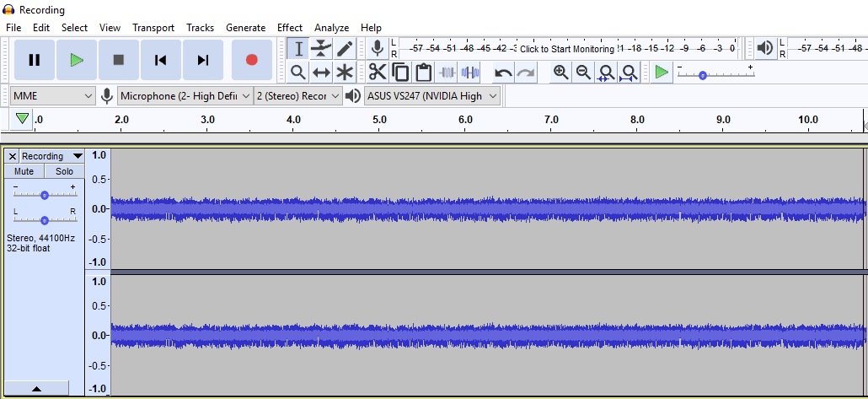Undo the last action

(x=503, y=72)
